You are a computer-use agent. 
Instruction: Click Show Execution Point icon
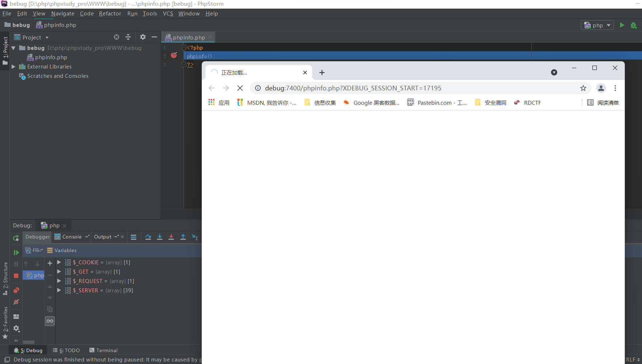pos(134,237)
